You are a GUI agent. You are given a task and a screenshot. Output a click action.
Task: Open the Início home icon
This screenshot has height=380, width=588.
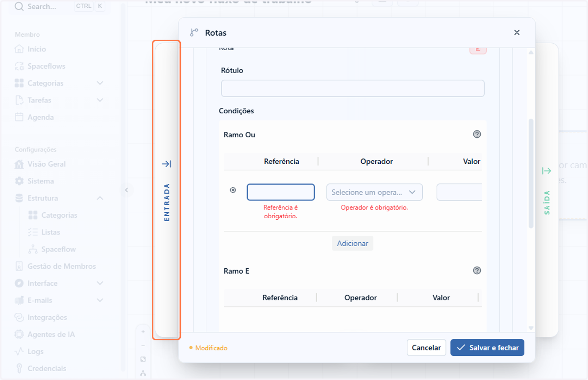[x=19, y=49]
